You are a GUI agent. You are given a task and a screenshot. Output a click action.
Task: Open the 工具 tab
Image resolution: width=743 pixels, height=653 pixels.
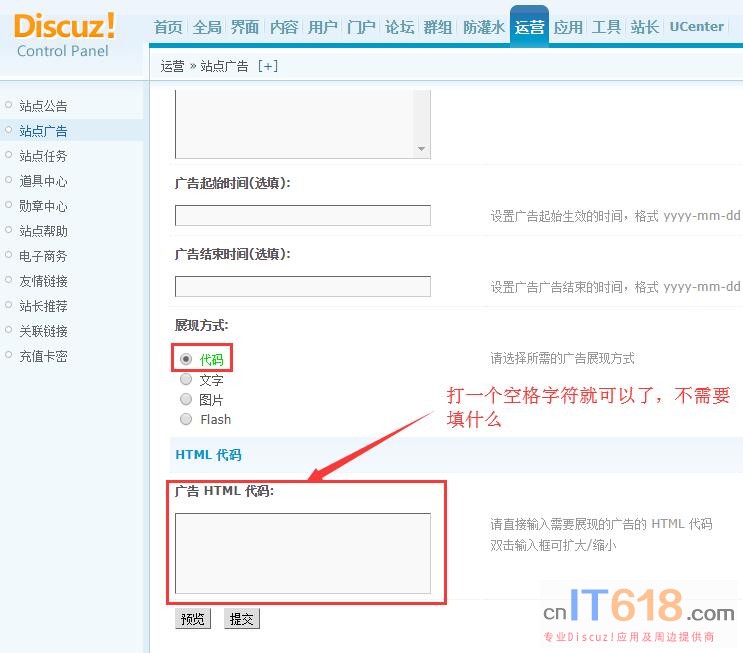click(607, 27)
